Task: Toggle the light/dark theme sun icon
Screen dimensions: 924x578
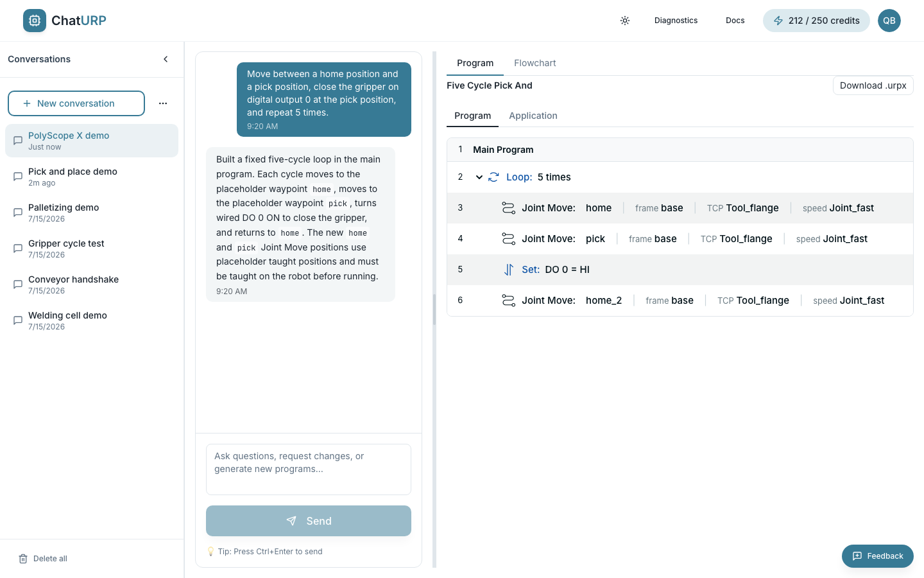Action: click(625, 21)
